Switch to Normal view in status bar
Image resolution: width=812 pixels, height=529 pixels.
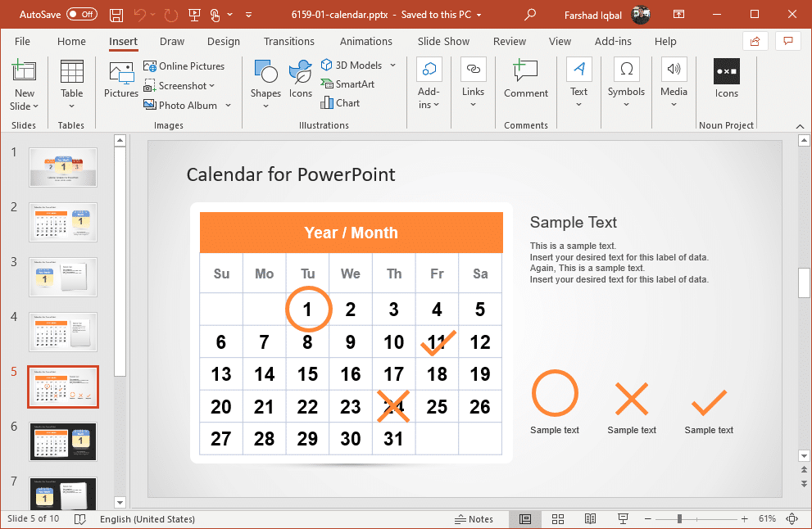pos(524,519)
